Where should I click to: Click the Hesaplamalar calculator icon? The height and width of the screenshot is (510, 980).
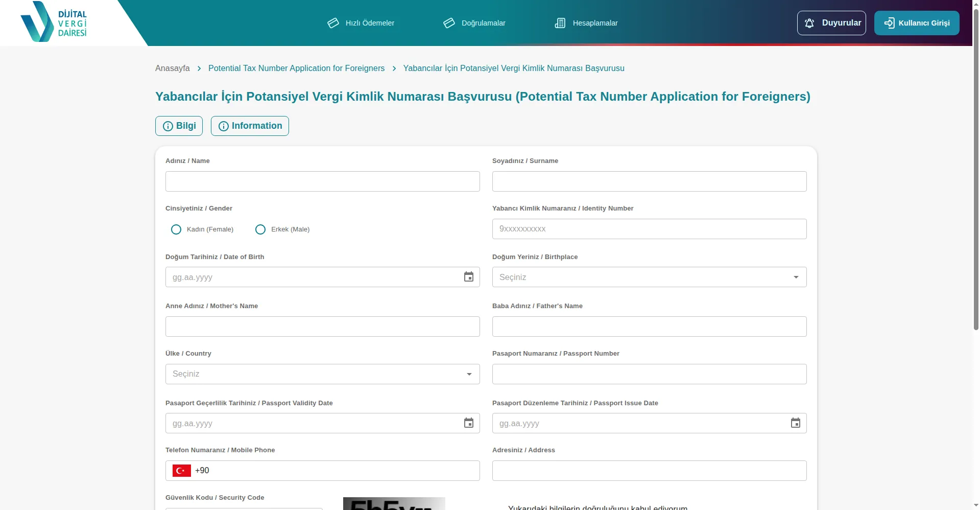click(x=560, y=23)
